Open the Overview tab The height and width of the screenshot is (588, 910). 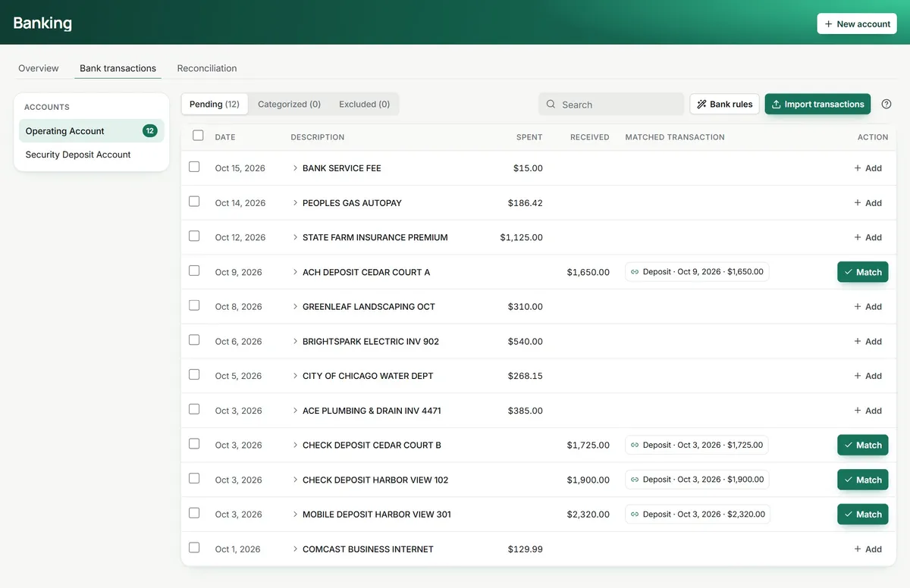39,68
